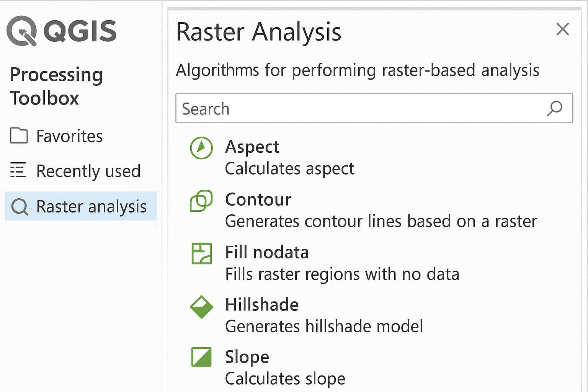The image size is (588, 392).
Task: Run the Aspect algorithm
Action: coord(252,147)
